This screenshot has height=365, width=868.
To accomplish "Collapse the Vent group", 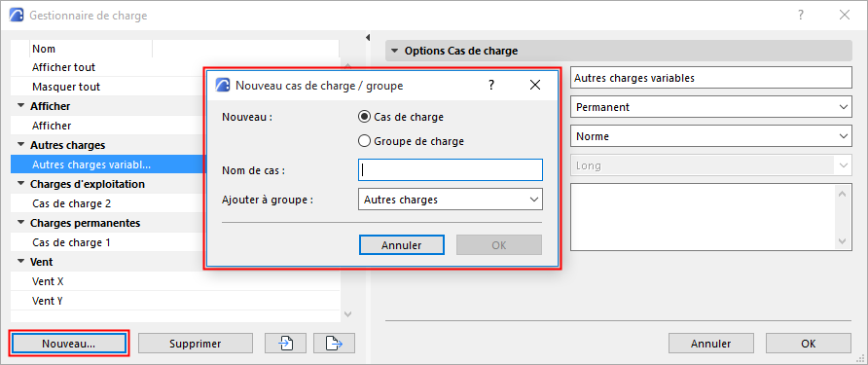I will pos(21,262).
